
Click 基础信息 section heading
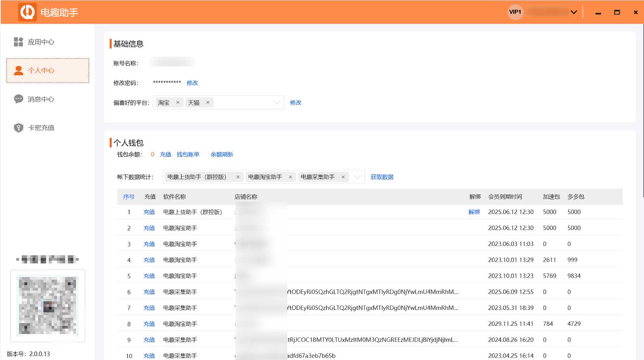(x=128, y=44)
